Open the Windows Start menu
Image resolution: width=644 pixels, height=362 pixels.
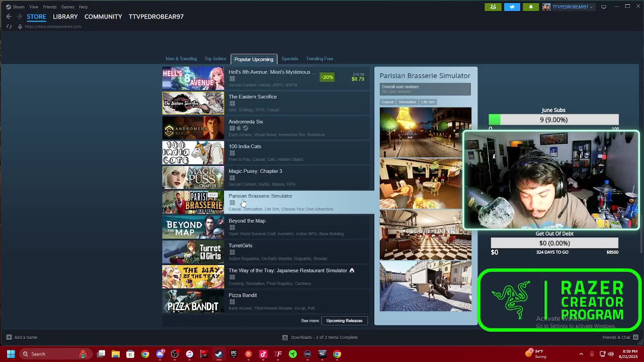[x=11, y=354]
